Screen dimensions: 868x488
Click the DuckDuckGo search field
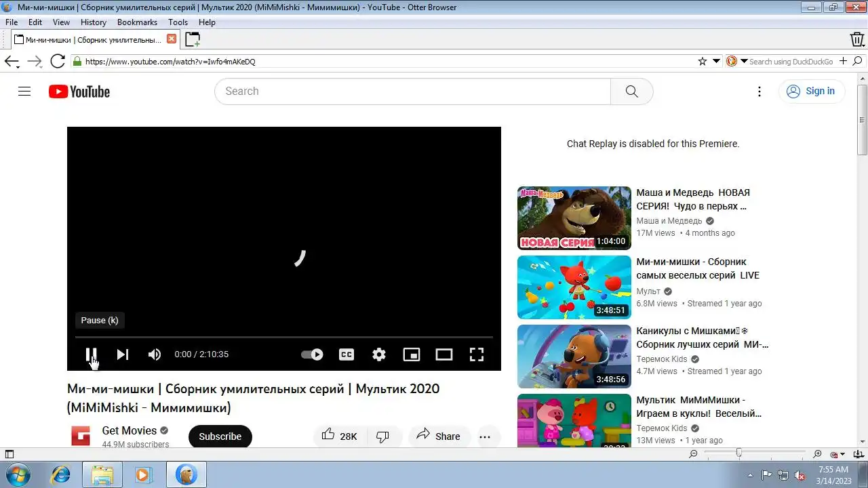point(791,62)
